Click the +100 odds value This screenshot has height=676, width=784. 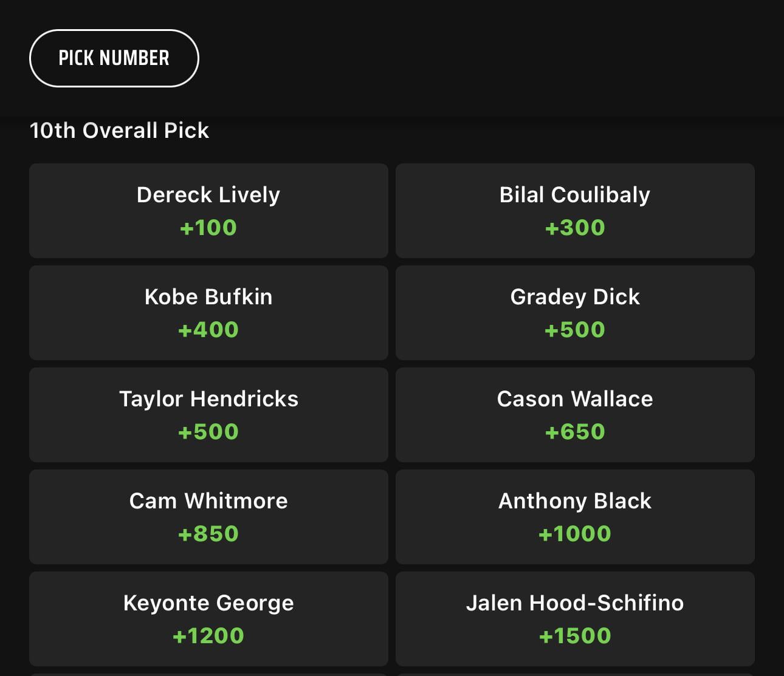pos(208,228)
